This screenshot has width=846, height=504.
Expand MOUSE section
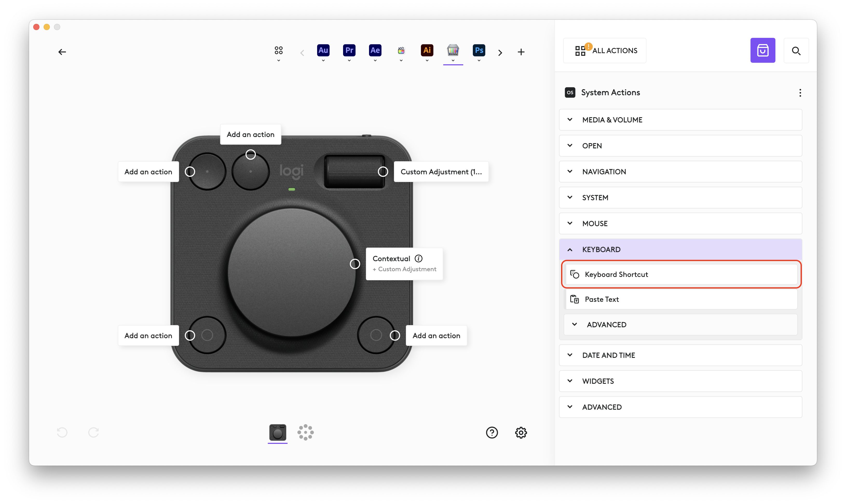point(680,223)
